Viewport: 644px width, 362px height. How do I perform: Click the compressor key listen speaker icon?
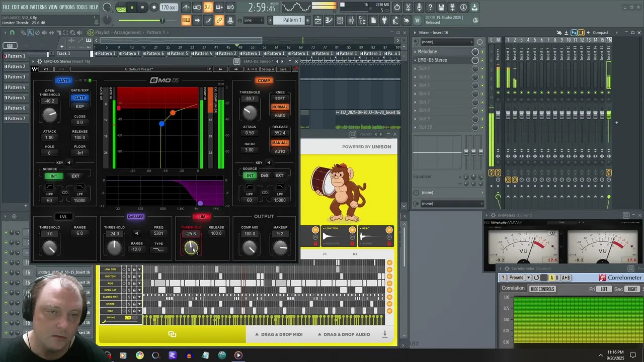[x=269, y=162]
